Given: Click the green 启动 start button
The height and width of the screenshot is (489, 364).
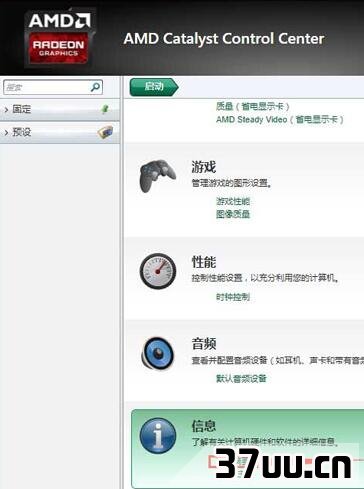Looking at the screenshot, I should click(x=154, y=87).
